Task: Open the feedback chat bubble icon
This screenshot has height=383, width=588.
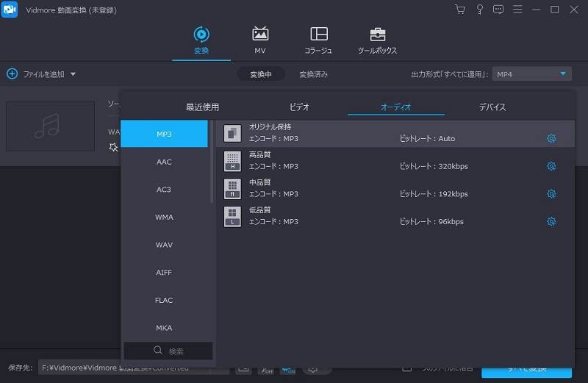Action: click(499, 10)
